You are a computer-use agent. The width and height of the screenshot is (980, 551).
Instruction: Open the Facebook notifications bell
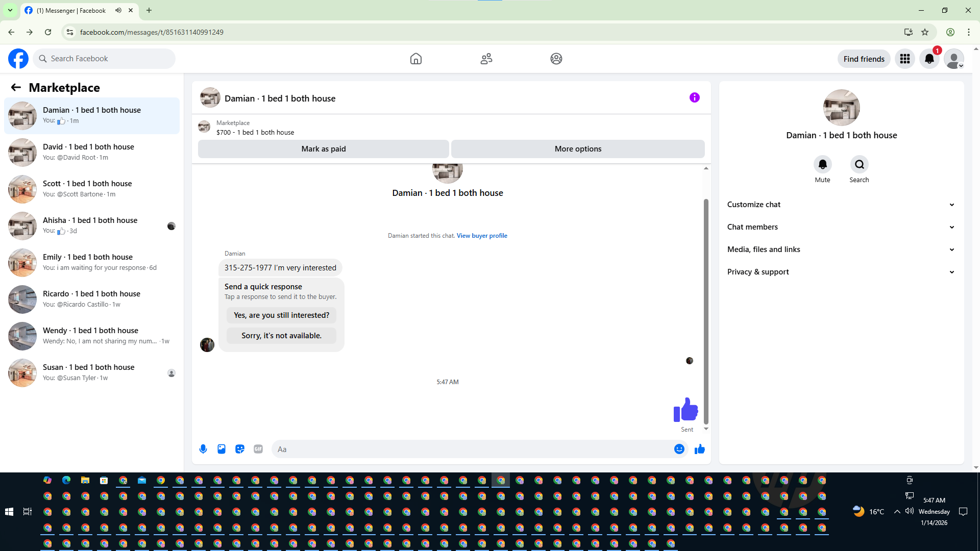[x=929, y=59]
